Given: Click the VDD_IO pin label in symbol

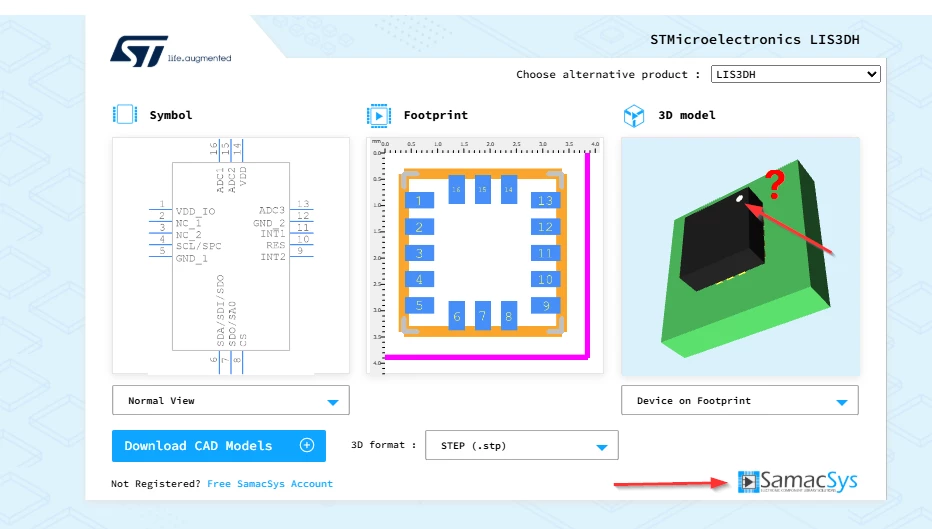Looking at the screenshot, I should [x=196, y=212].
